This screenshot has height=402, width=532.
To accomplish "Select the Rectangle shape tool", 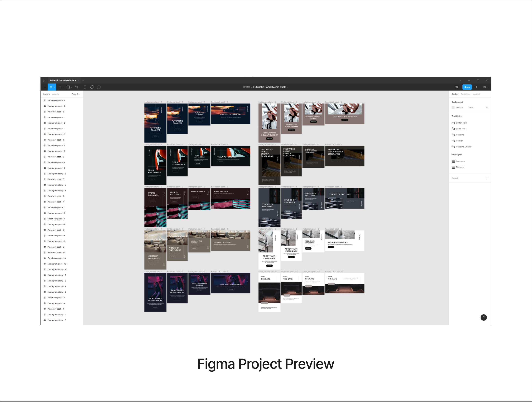I will (68, 87).
